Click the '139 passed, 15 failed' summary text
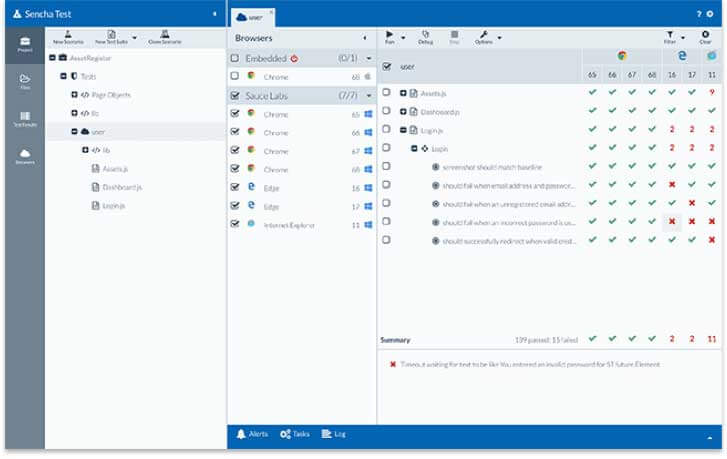 (x=547, y=340)
